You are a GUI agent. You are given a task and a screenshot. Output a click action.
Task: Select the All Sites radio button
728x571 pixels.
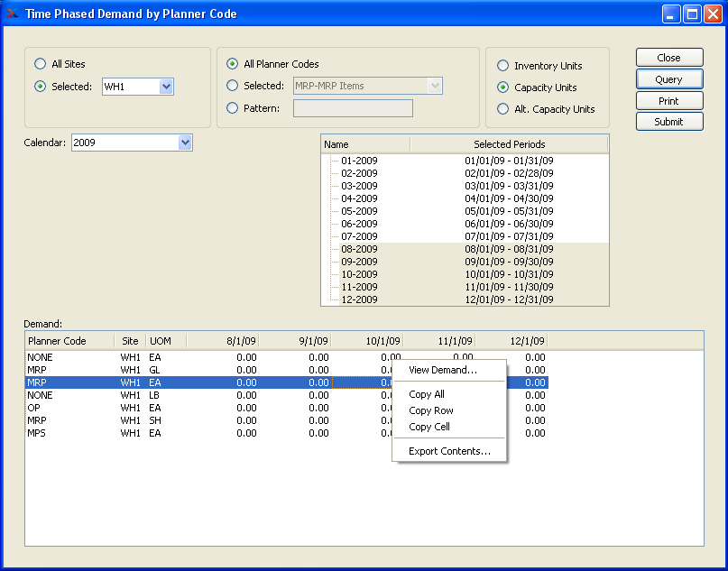click(x=40, y=64)
